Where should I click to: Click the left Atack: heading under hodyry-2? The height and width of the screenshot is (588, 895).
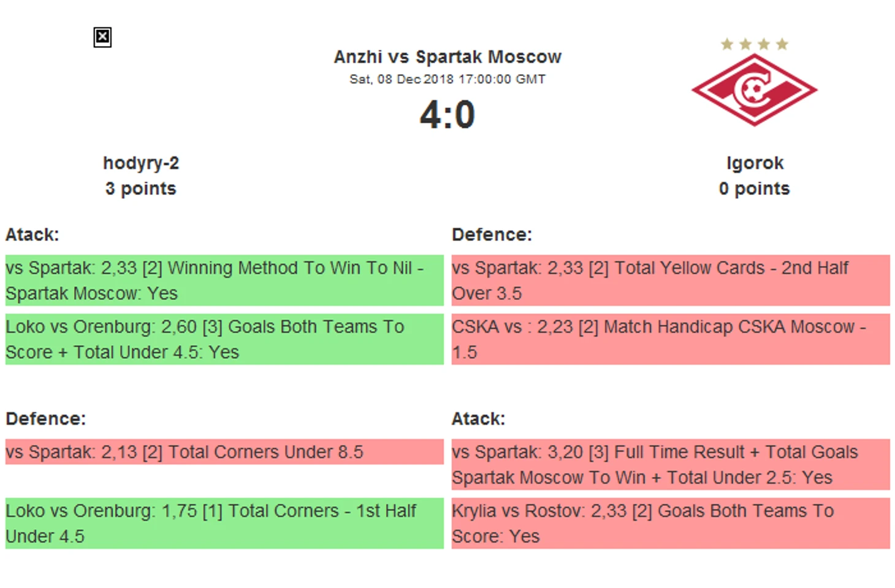click(32, 235)
